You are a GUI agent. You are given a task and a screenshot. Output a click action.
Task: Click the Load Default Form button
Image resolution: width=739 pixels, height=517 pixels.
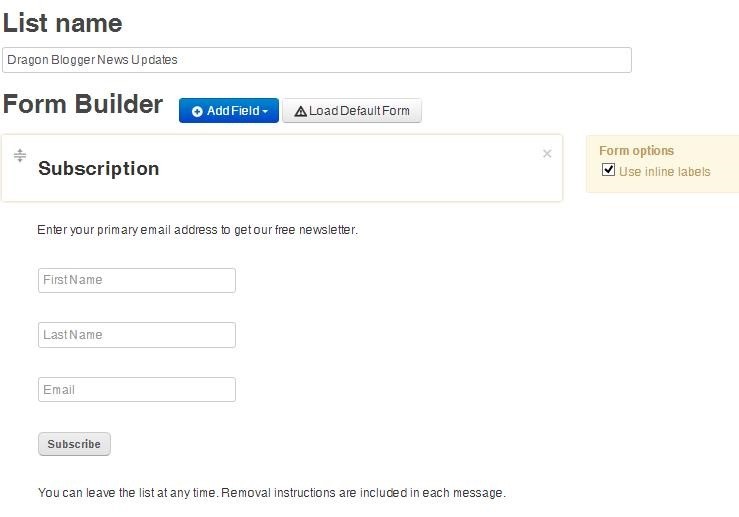tap(352, 111)
